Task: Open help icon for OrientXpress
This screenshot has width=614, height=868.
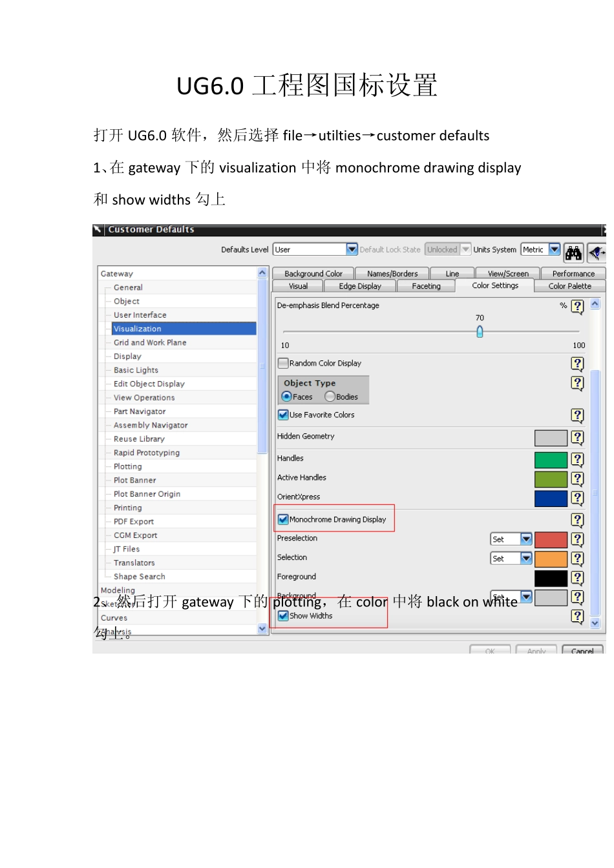Action: (x=578, y=499)
